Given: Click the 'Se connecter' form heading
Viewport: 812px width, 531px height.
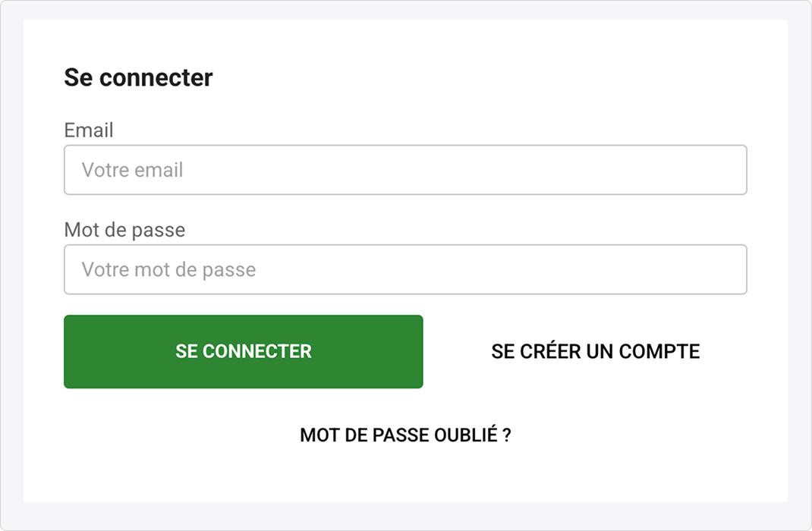Looking at the screenshot, I should click(x=139, y=77).
